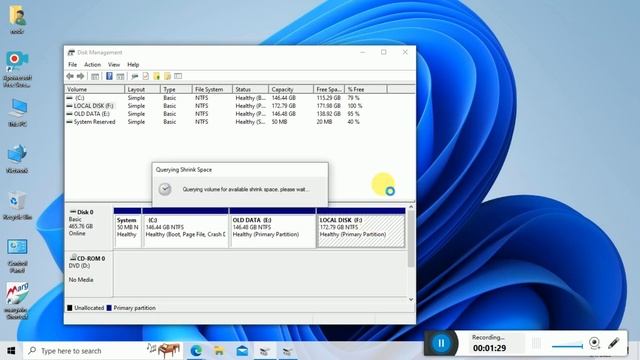
Task: Click the 146.44 GB capacity cell
Action: 284,98
